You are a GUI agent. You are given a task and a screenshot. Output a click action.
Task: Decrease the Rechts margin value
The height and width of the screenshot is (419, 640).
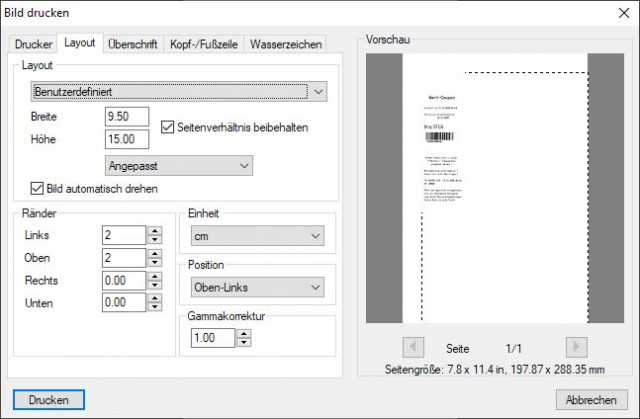click(155, 285)
